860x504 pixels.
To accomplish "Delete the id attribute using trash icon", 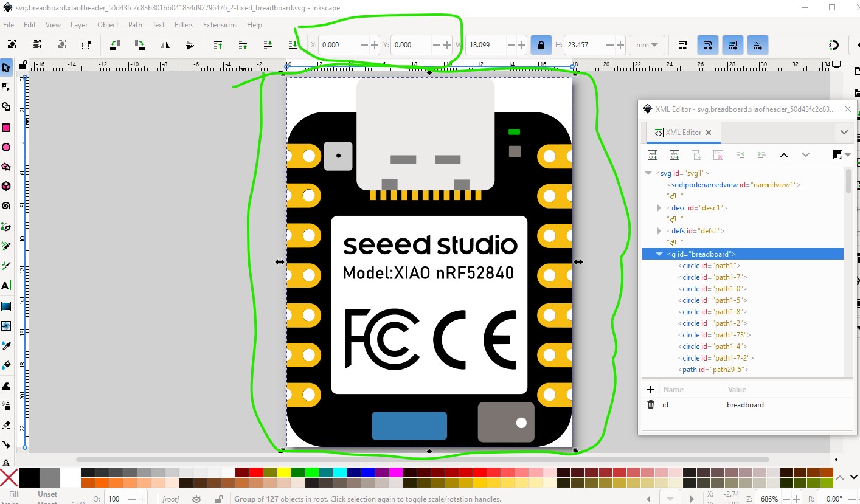I will [651, 405].
